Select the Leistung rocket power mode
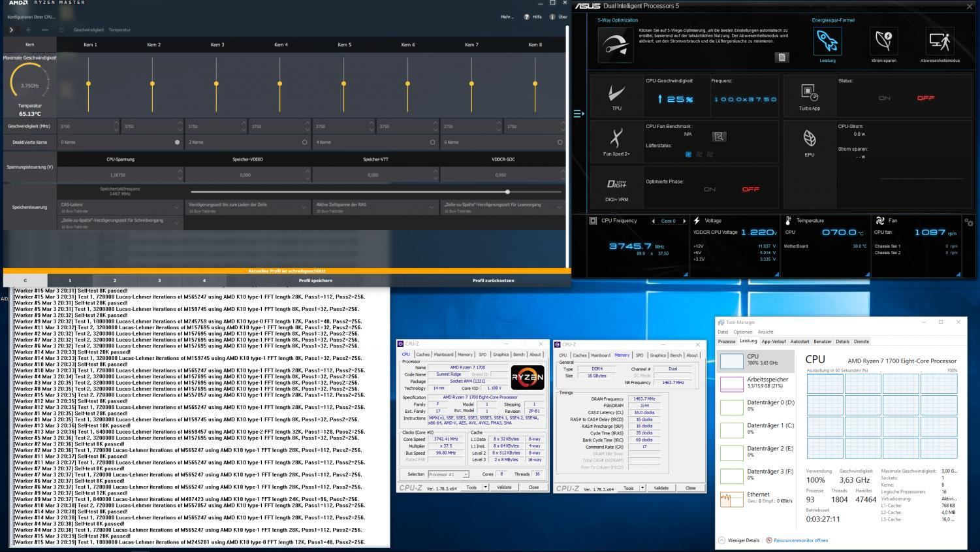The image size is (980, 552). [827, 42]
